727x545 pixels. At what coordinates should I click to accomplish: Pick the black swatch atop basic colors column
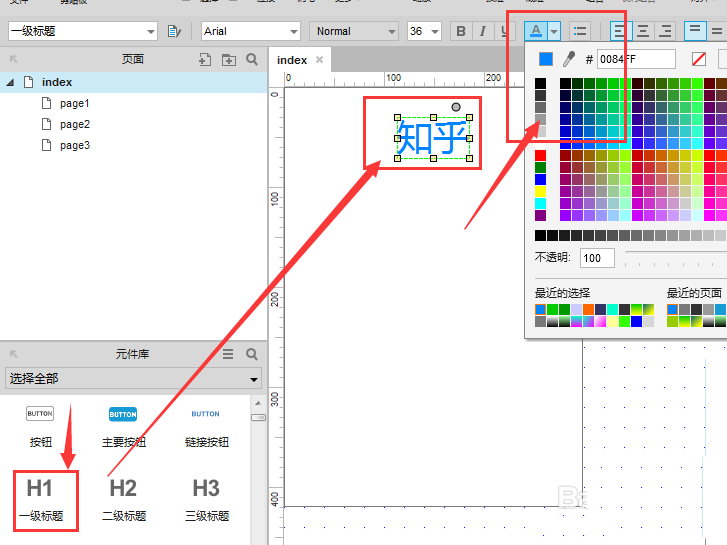coord(541,83)
